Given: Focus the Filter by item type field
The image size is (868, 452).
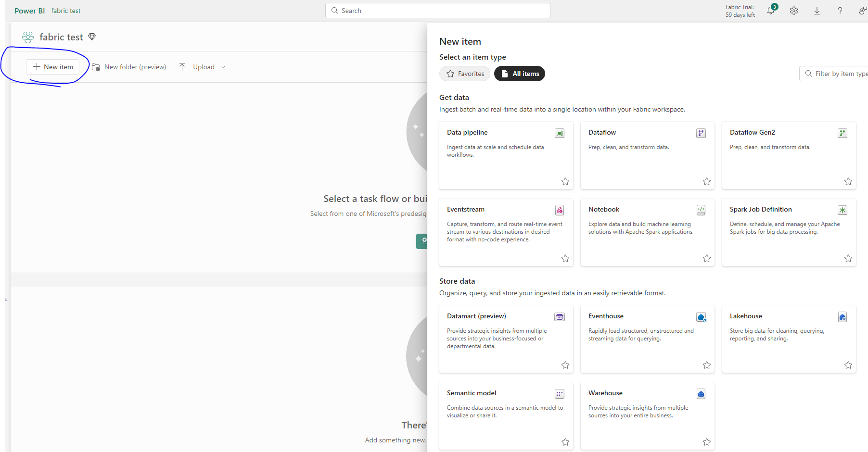Looking at the screenshot, I should click(834, 74).
